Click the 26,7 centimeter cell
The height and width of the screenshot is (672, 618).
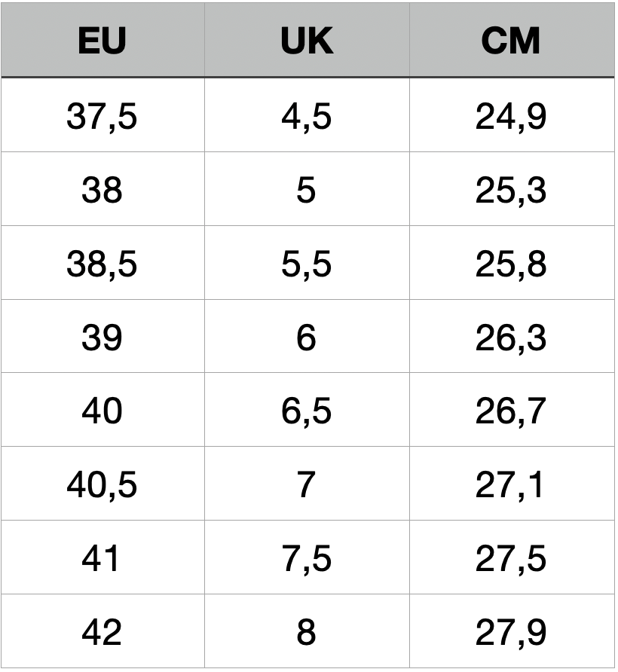point(510,411)
